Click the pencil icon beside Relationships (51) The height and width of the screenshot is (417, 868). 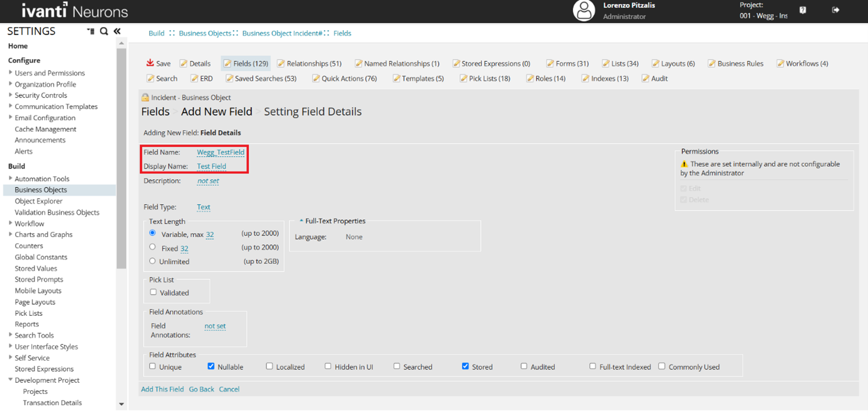coord(281,63)
